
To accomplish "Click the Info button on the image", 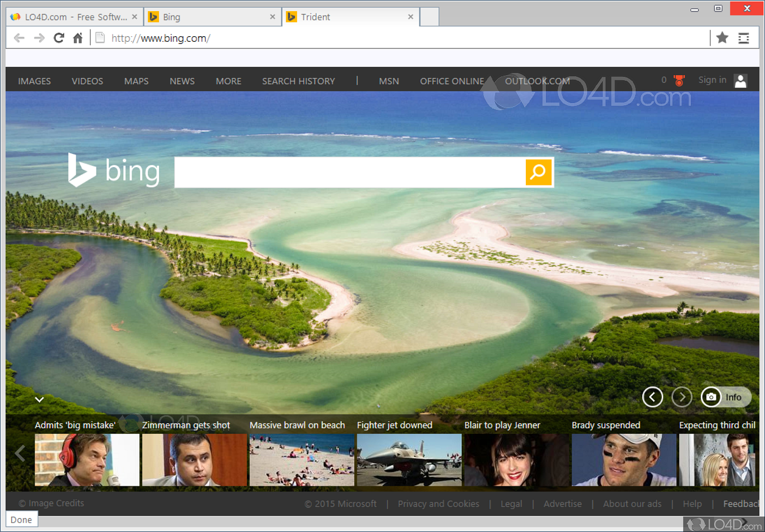I will [x=733, y=397].
